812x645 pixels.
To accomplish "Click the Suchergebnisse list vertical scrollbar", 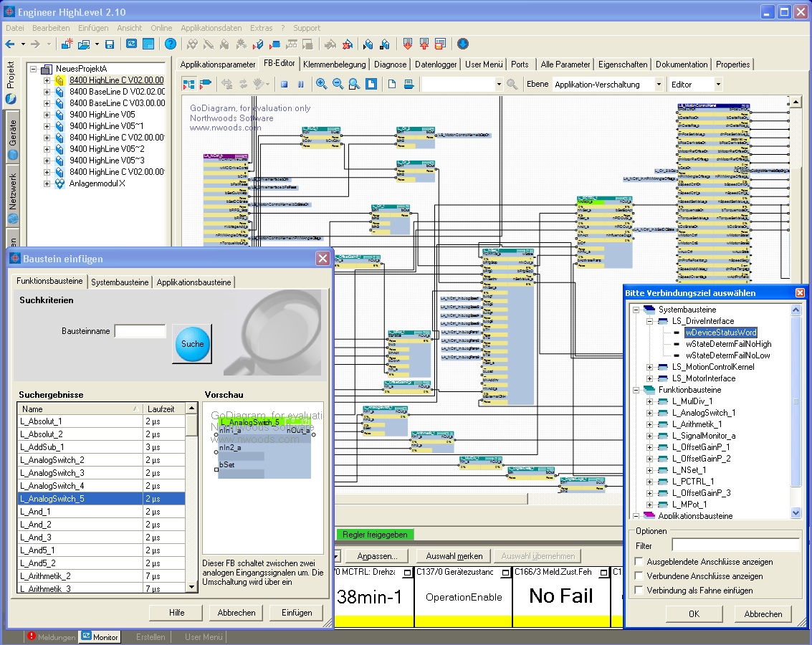I will point(191,497).
